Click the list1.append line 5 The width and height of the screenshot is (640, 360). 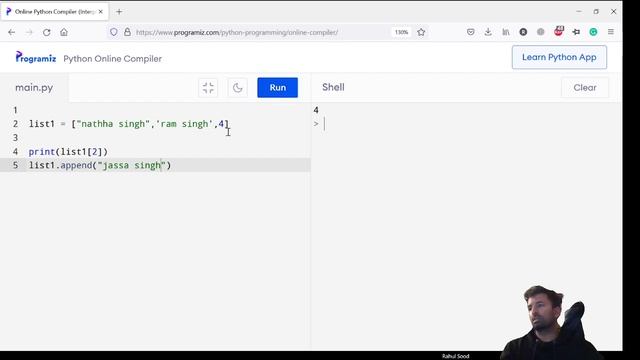tap(100, 165)
